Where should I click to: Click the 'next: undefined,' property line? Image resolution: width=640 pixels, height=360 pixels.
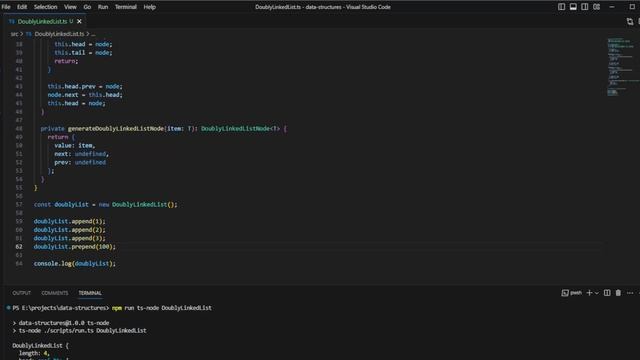tap(82, 154)
